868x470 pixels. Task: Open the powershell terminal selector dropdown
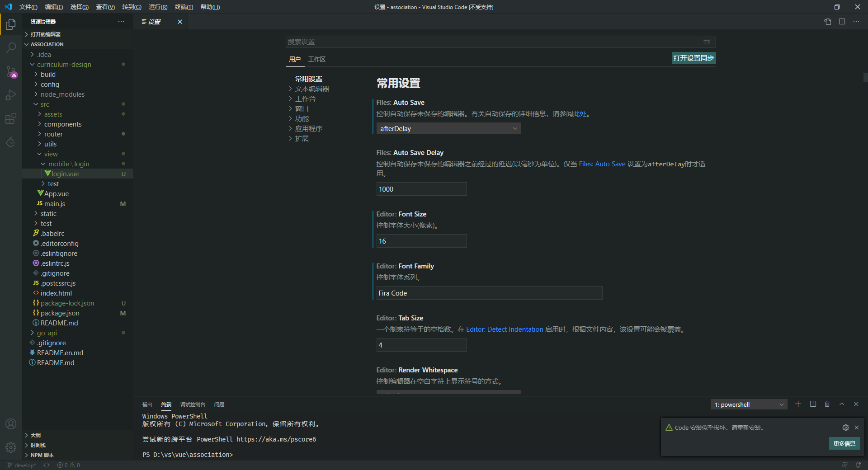pos(749,404)
